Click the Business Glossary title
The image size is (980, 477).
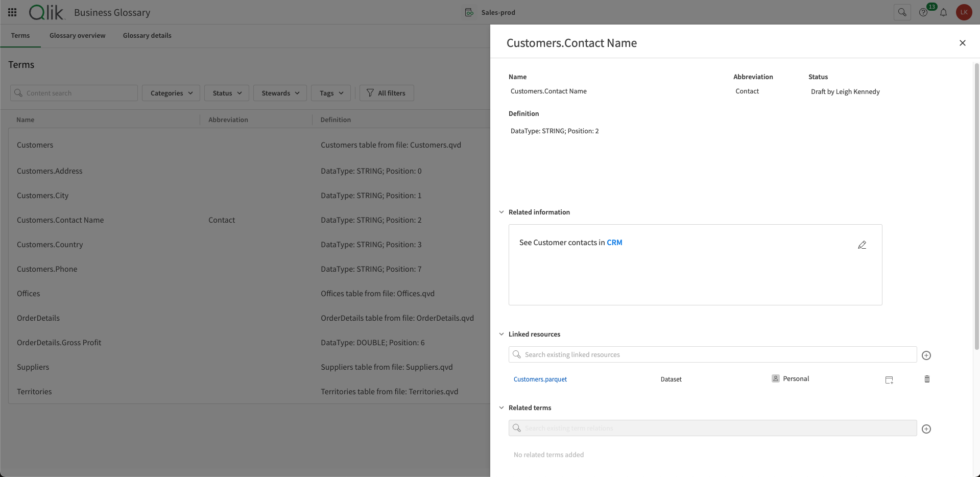pos(112,12)
